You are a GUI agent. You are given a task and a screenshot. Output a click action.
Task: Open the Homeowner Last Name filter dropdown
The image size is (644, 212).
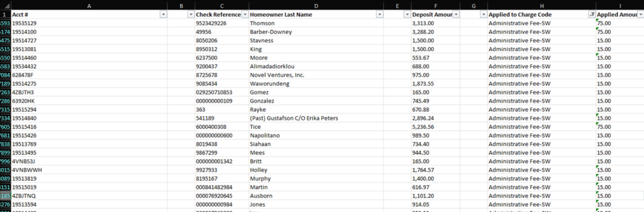pyautogui.click(x=380, y=15)
